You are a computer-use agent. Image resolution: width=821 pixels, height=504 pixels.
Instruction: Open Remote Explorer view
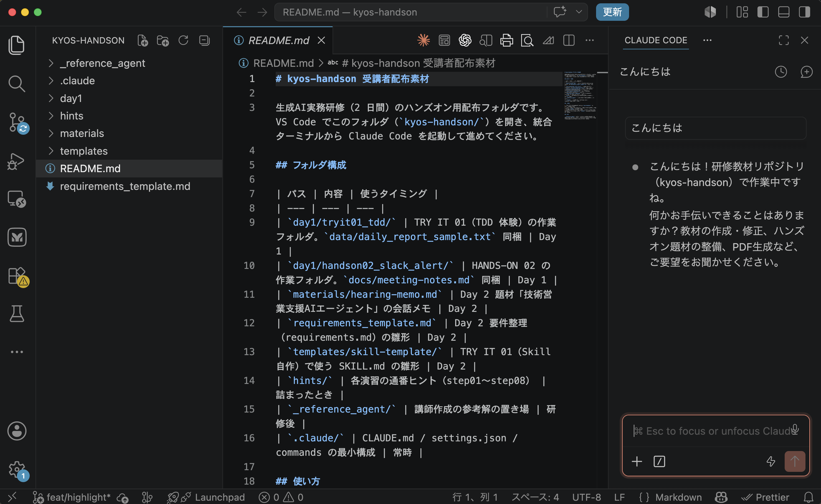pyautogui.click(x=17, y=199)
